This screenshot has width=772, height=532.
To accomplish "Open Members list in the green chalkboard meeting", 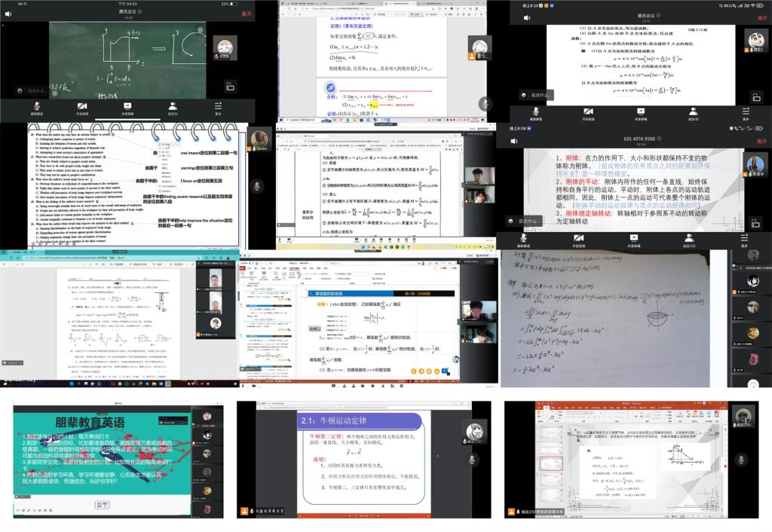I will [x=173, y=108].
